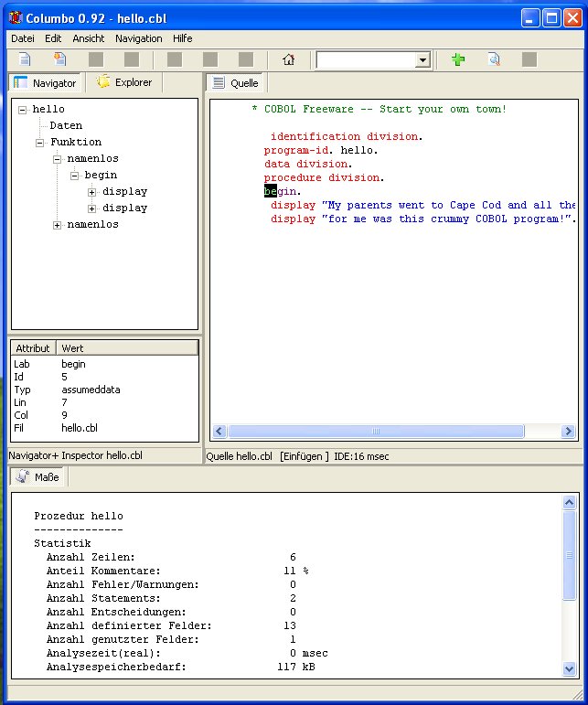The width and height of the screenshot is (588, 705).
Task: Open the Navigation menu
Action: (x=138, y=38)
